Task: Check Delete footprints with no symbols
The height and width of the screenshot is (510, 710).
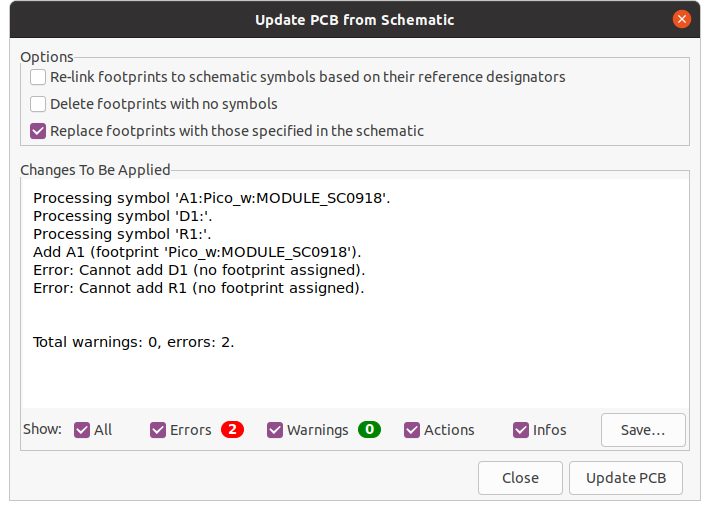Action: tap(38, 104)
